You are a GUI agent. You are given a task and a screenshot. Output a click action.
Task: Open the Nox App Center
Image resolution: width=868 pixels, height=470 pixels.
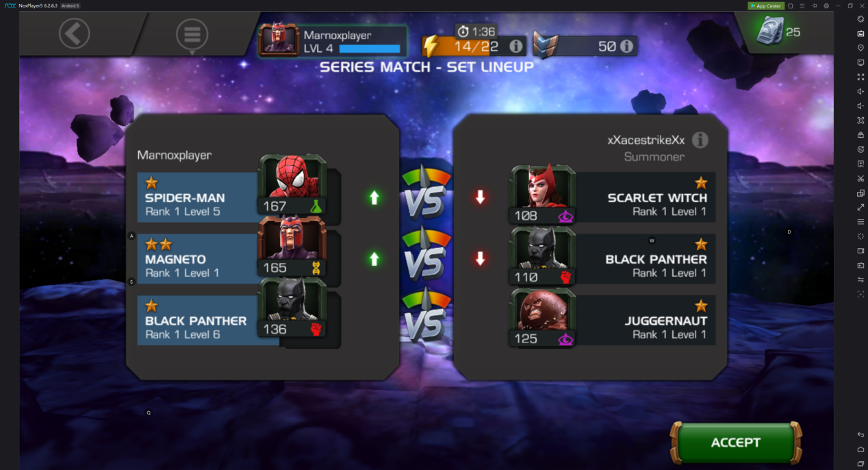[x=765, y=5]
